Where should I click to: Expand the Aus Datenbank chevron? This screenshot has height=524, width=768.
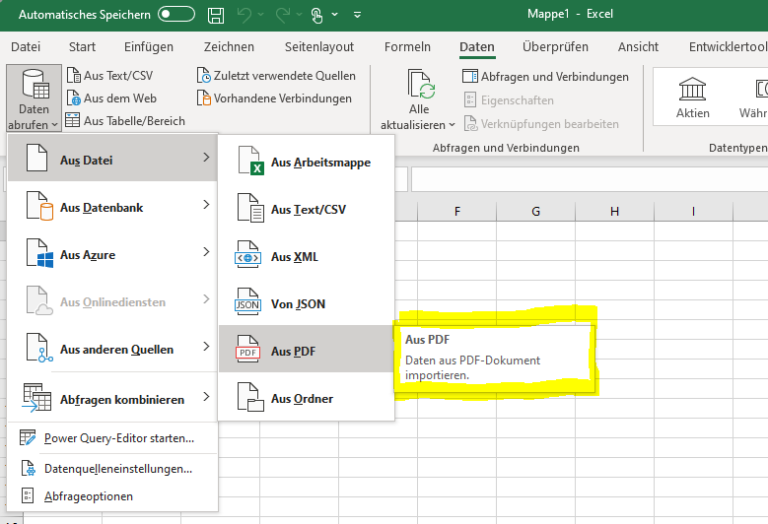[206, 204]
